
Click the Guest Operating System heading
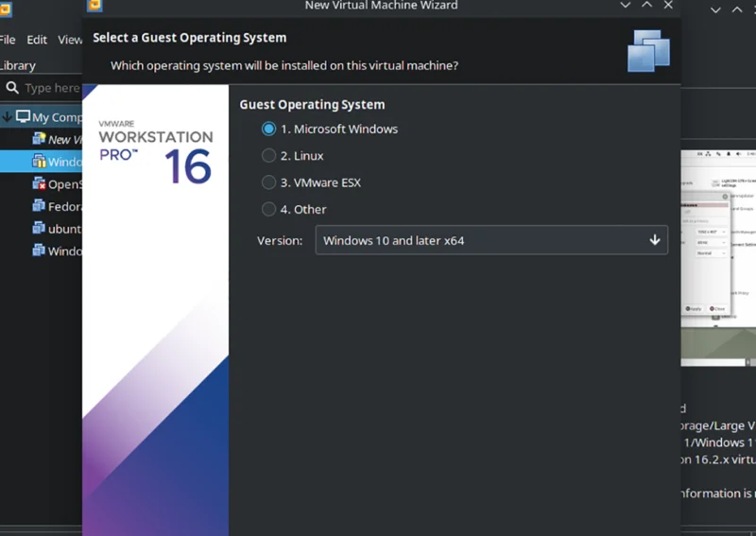point(312,105)
